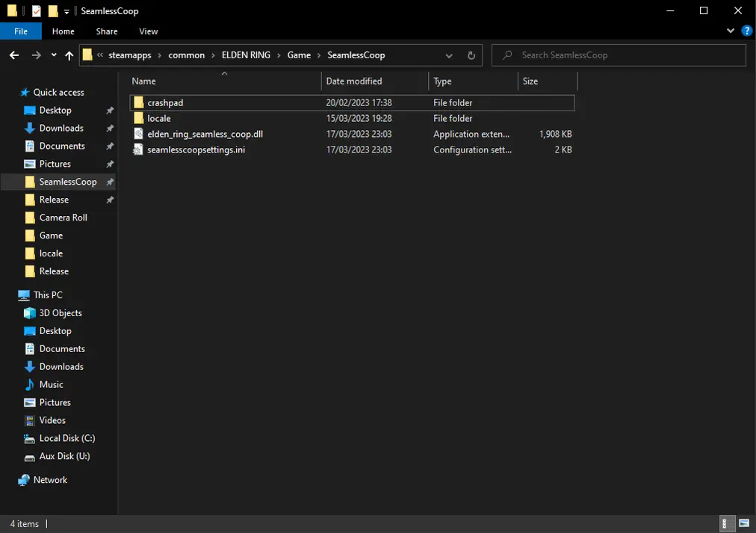Viewport: 756px width, 533px height.
Task: Click the DLL file icon
Action: (138, 134)
